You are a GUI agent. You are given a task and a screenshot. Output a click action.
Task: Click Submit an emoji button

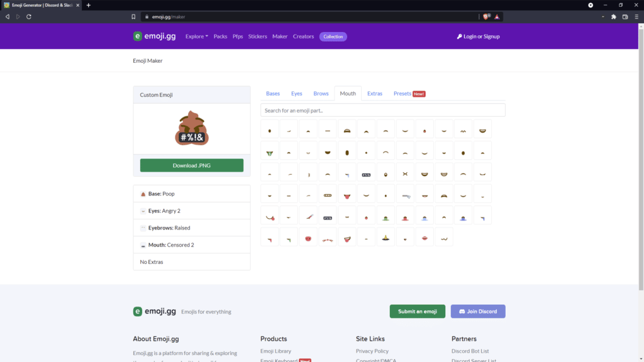[418, 311]
